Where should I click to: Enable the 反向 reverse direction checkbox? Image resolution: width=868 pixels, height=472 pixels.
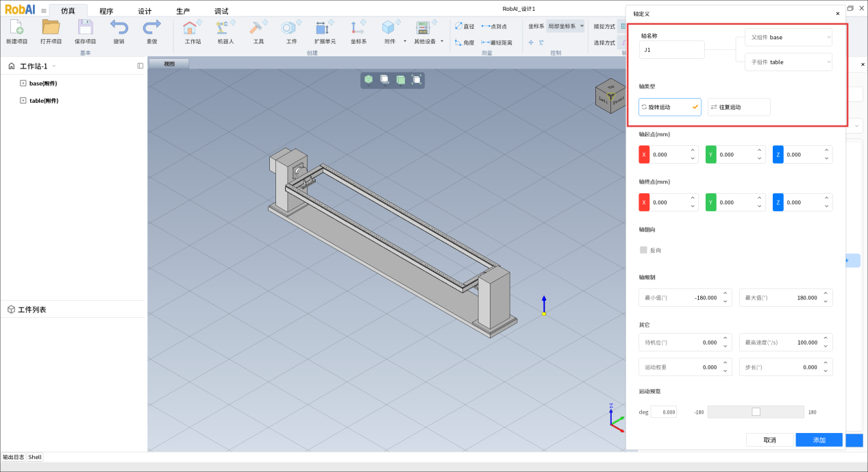point(643,250)
